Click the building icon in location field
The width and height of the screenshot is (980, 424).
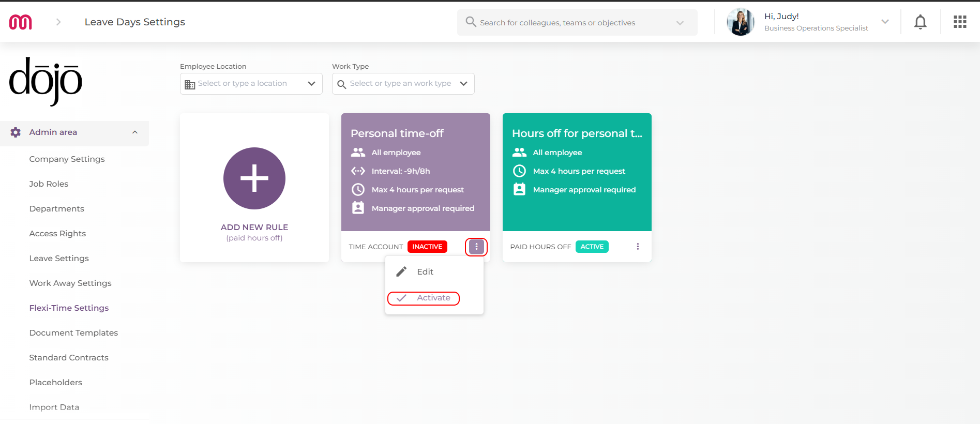pyautogui.click(x=190, y=84)
